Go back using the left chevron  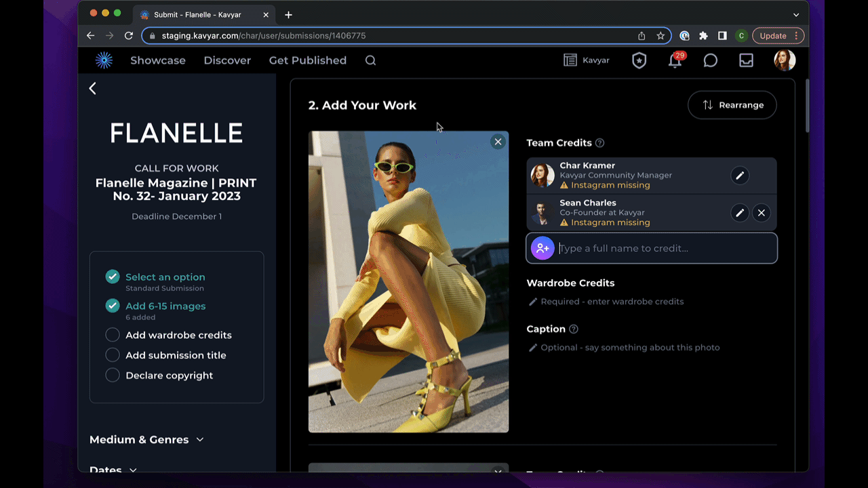tap(93, 88)
